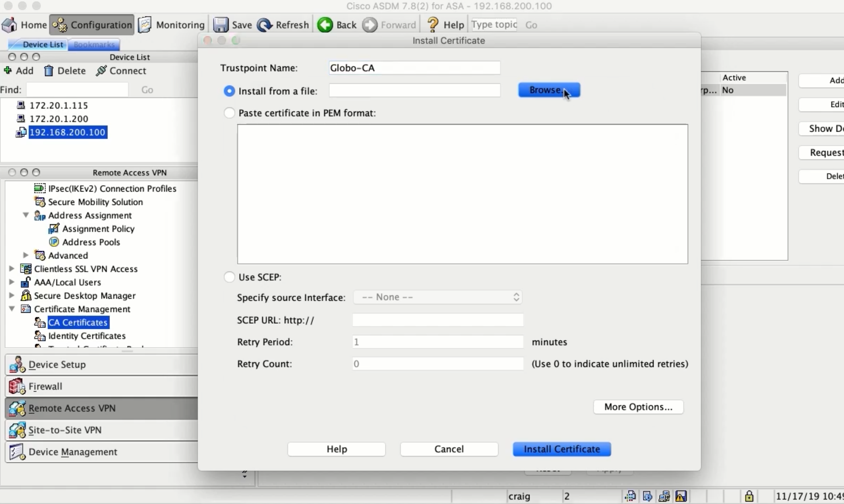
Task: Click the SCEP URL input field
Action: pos(438,320)
